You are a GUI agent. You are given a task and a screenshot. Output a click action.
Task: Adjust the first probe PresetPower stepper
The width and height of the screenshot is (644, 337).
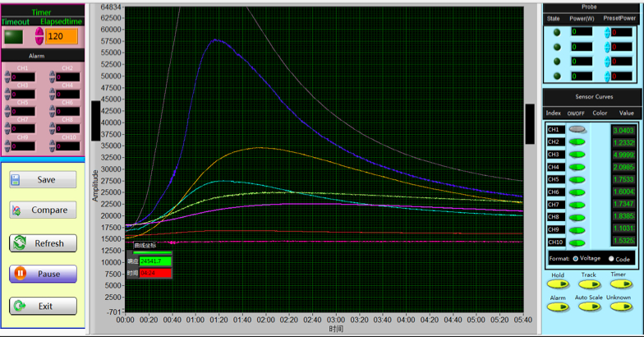[x=607, y=33]
